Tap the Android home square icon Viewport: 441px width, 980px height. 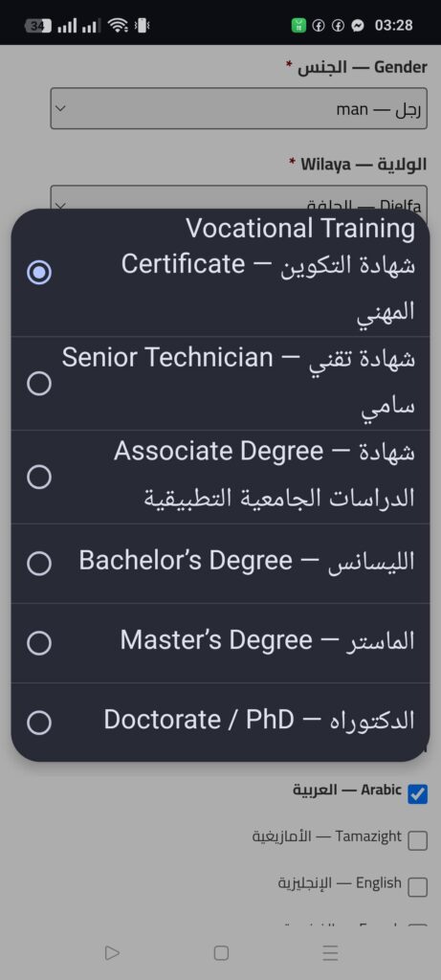221,952
